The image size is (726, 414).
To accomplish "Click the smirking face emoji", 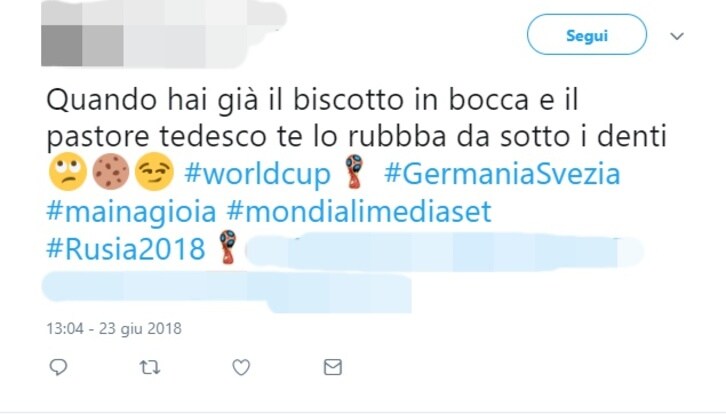I will [154, 172].
